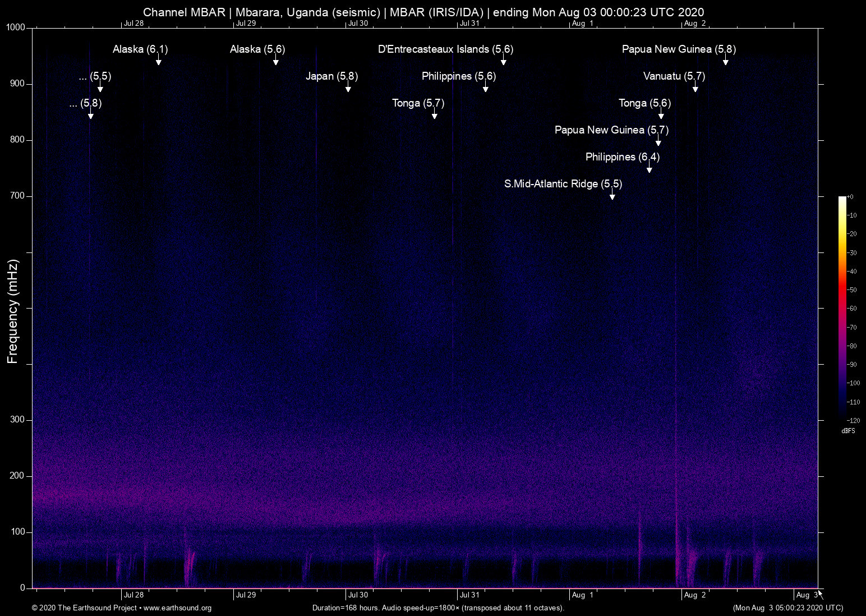Select the Papua New Guinea (5.7) label
Screen dimensions: 866x616
click(611, 130)
